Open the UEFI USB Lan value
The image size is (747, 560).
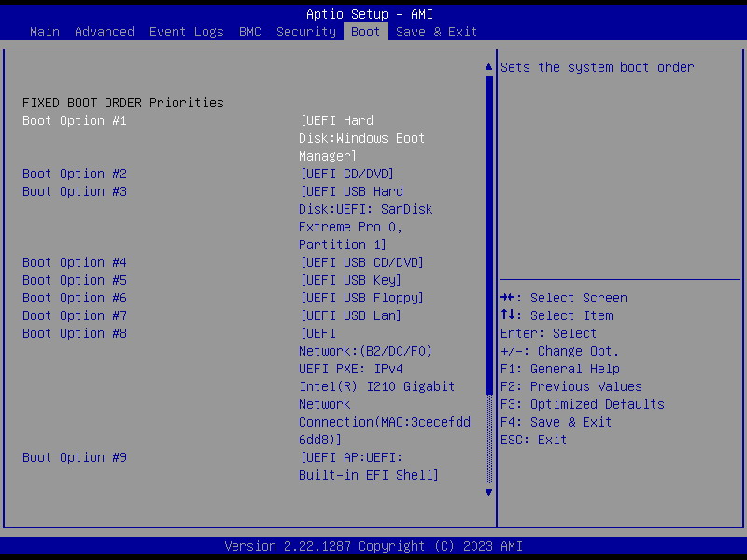tap(351, 315)
